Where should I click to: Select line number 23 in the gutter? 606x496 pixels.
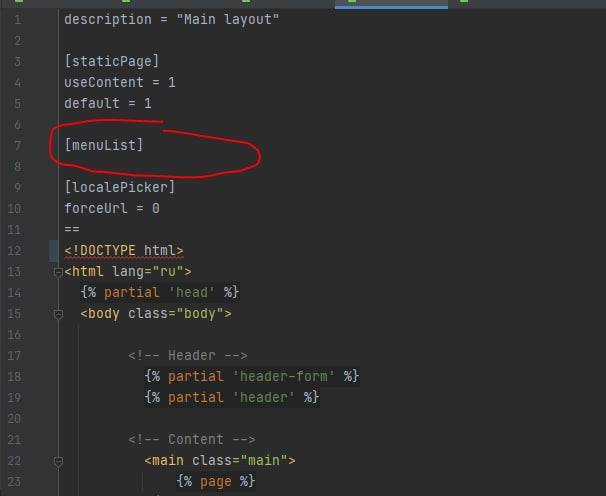[x=14, y=482]
